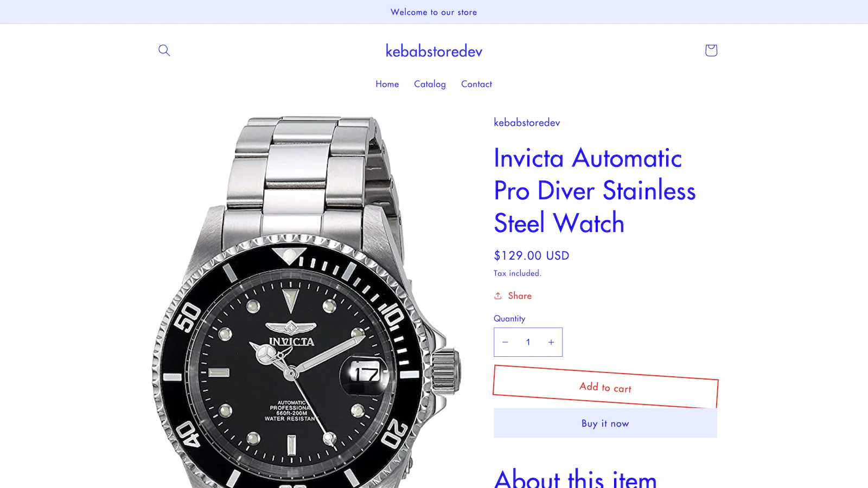868x488 pixels.
Task: Open the Contact menu item
Action: click(x=476, y=84)
